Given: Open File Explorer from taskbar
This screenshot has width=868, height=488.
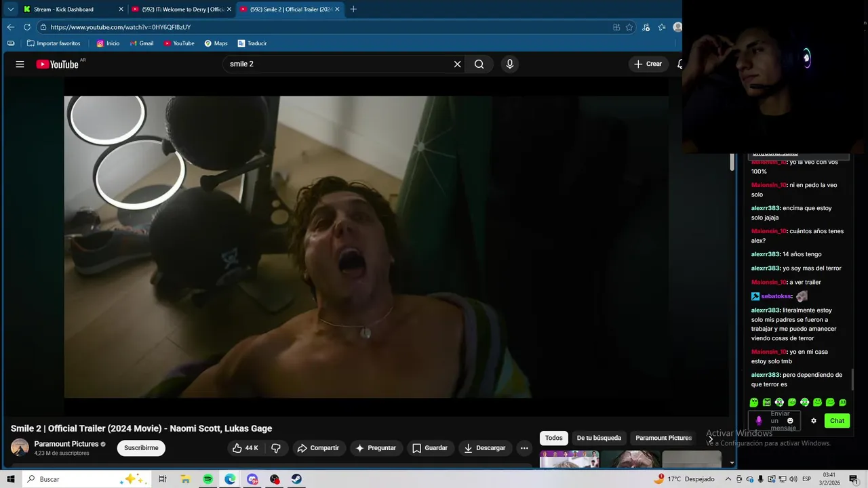Looking at the screenshot, I should 185,479.
